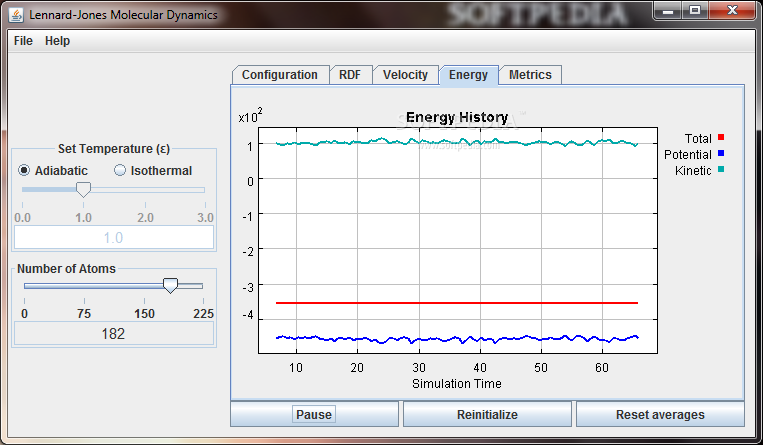Click the Number of Atoms slider thumb
The width and height of the screenshot is (763, 445).
click(170, 286)
